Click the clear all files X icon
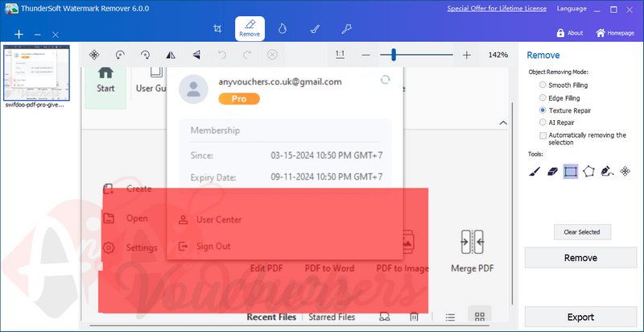The image size is (644, 332). coord(56,35)
